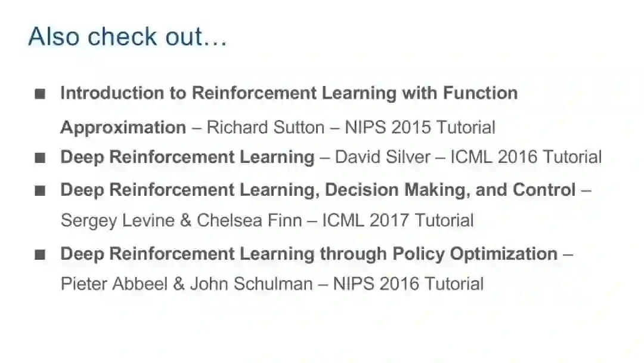Select the "Richard Sutton" author name

pyautogui.click(x=265, y=127)
